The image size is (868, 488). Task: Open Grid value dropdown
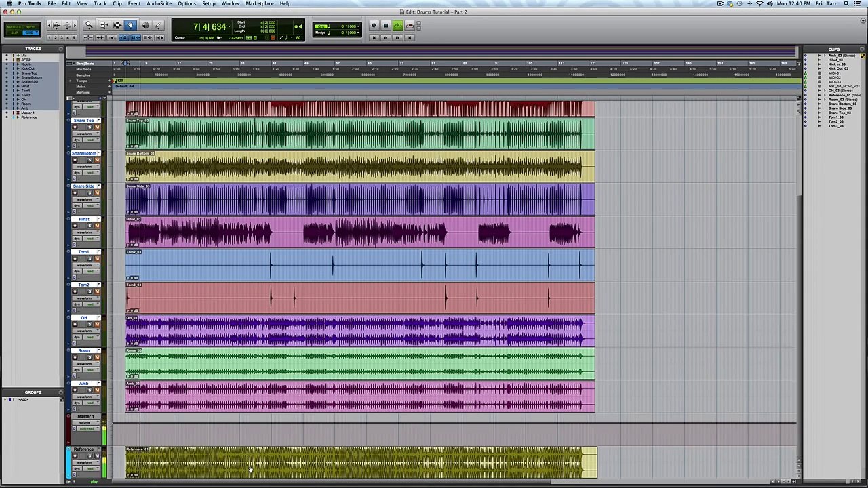coord(358,26)
